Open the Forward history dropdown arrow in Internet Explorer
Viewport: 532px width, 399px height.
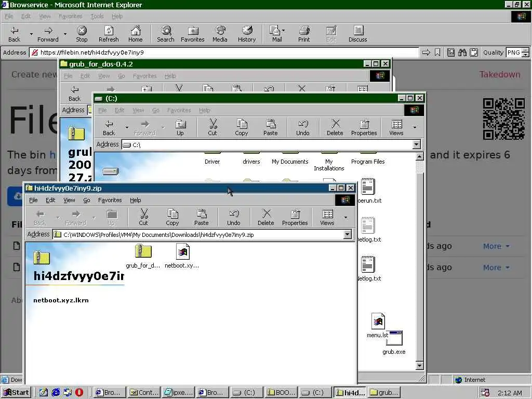point(65,34)
